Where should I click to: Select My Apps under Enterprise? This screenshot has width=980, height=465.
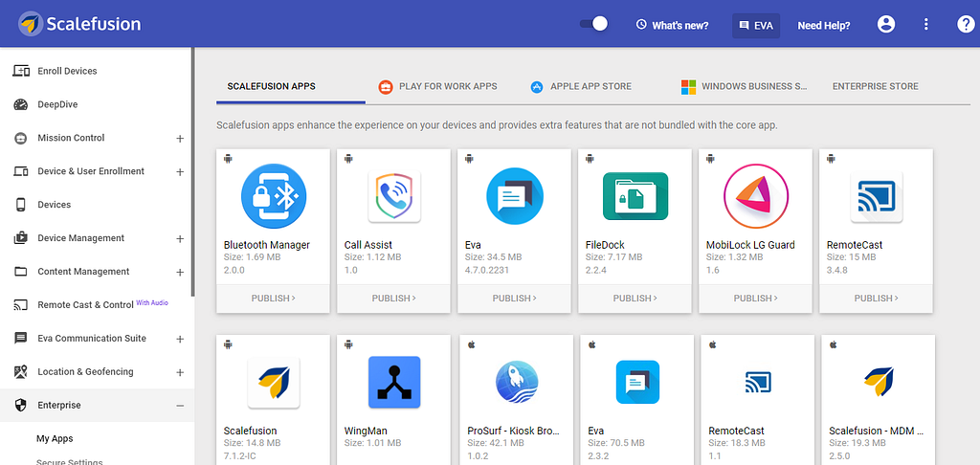tap(55, 439)
